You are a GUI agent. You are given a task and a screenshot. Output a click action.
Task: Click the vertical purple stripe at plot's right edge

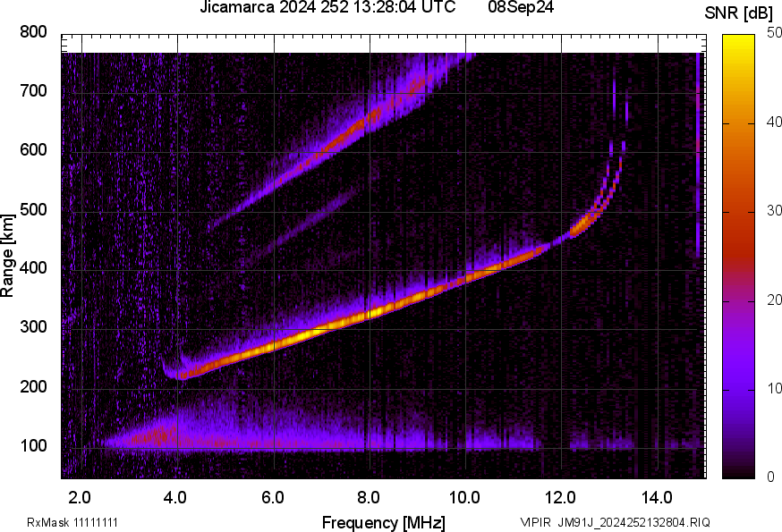tap(698, 152)
